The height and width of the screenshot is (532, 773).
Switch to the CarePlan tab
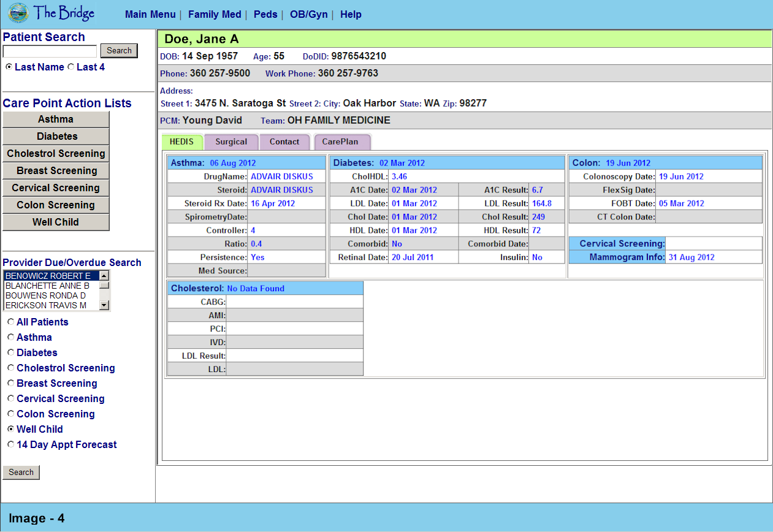(x=341, y=142)
